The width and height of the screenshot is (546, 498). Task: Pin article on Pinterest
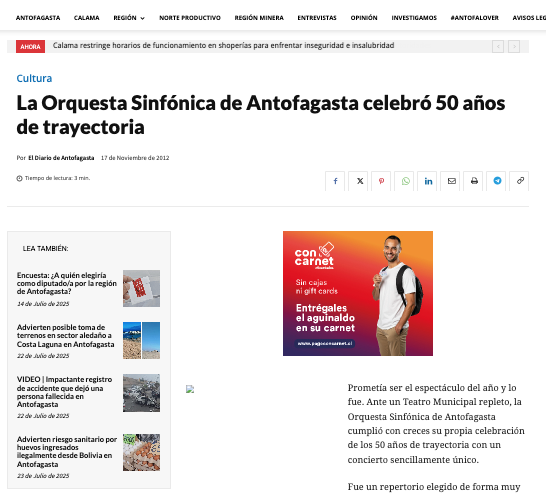pyautogui.click(x=381, y=181)
